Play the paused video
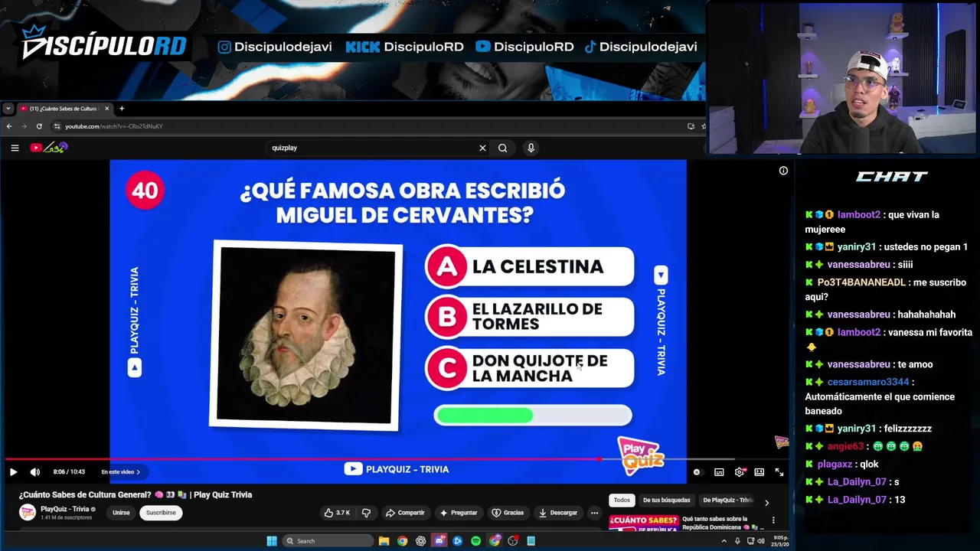Screen dimensions: 980x551 point(13,472)
